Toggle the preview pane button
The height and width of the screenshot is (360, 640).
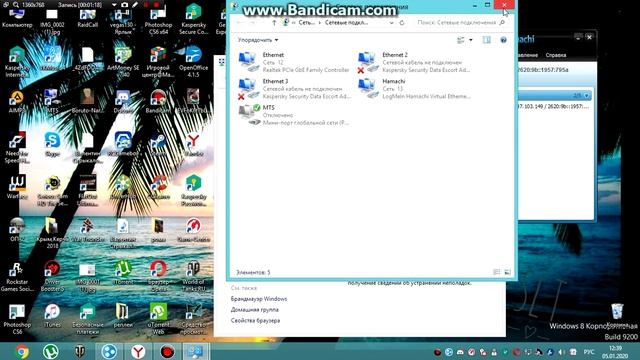coord(487,40)
